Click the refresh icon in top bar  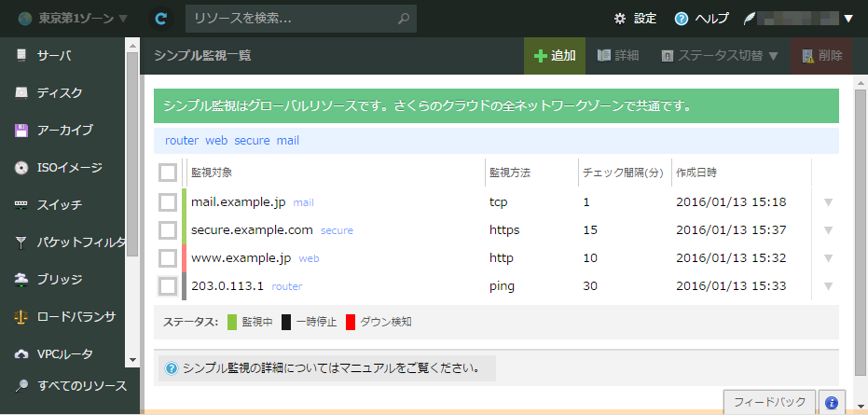(162, 18)
